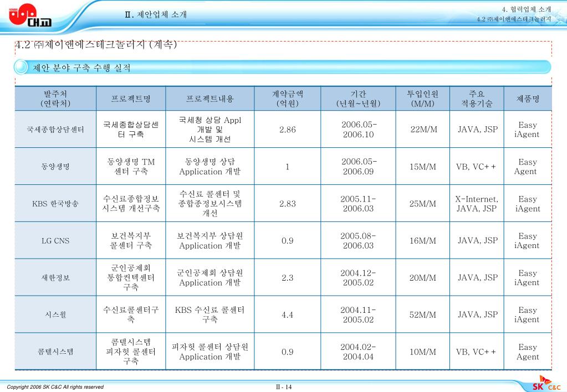Click the column header '계약금액 (억원)'
Screen dimensions: 567x392
click(288, 99)
